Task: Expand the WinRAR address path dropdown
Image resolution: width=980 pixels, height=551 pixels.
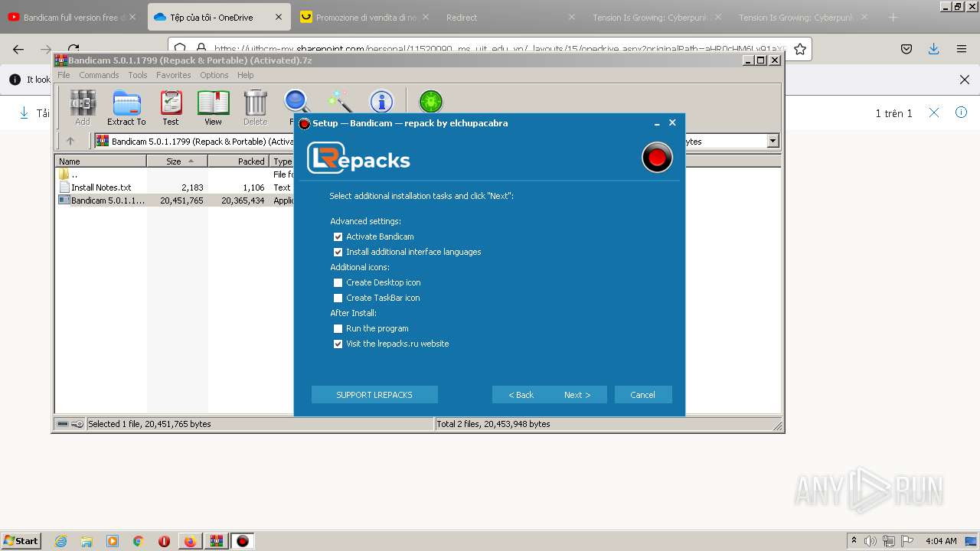Action: pyautogui.click(x=773, y=141)
